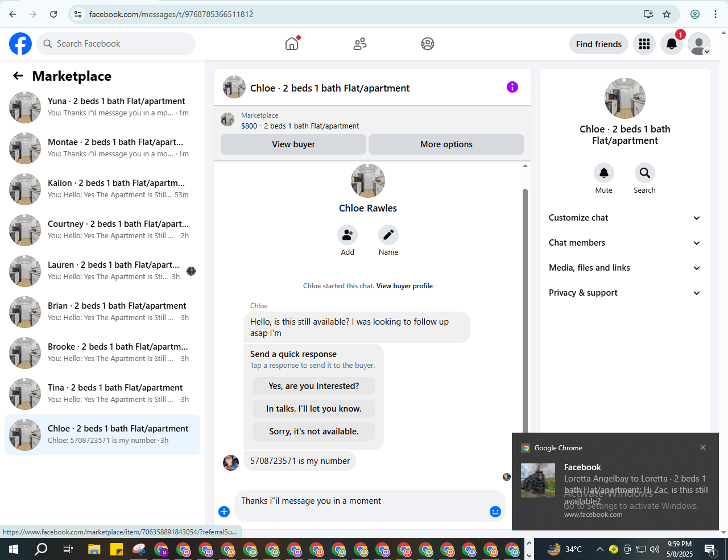Screen dimensions: 728x560
Task: Select Chloe's conversation in the list
Action: 102,435
